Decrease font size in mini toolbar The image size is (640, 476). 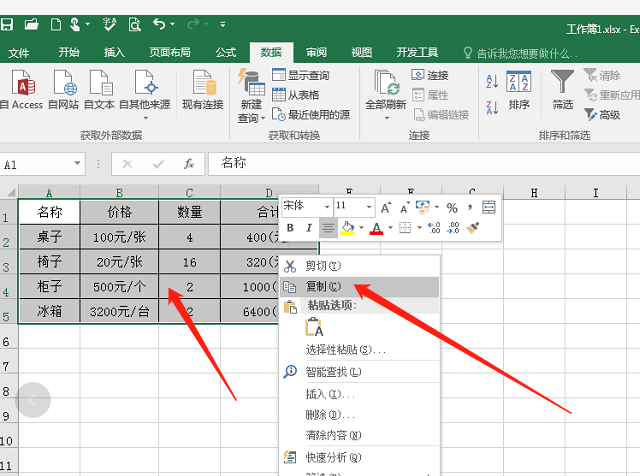point(405,208)
